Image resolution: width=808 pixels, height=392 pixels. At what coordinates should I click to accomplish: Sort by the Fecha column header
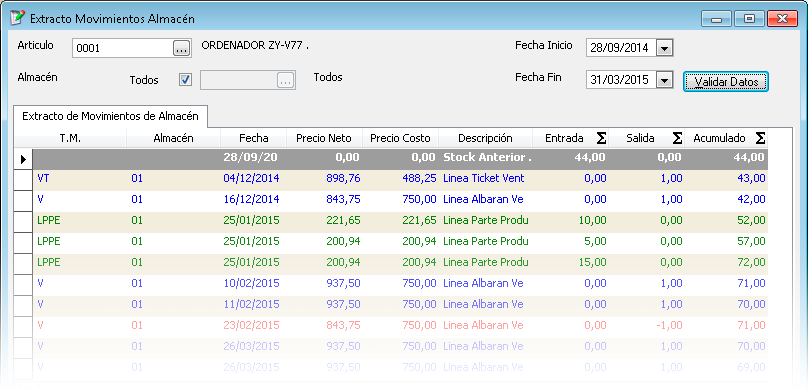point(254,138)
